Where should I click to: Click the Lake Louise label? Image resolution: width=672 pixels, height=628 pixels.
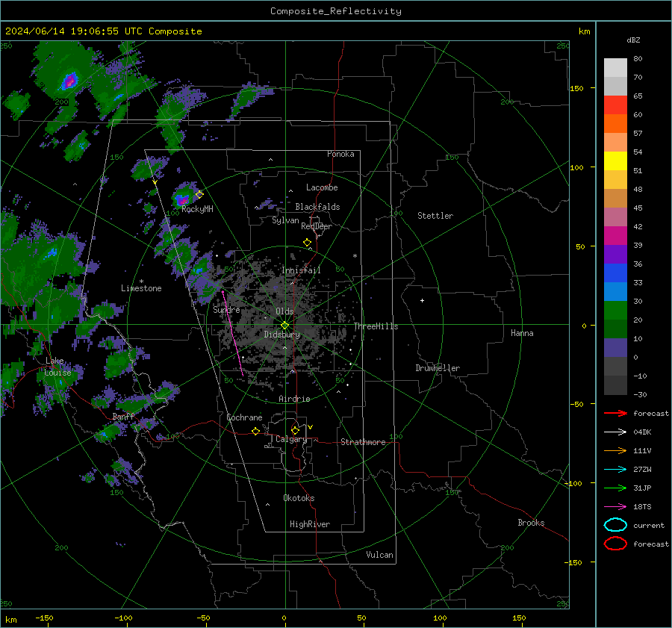pos(57,367)
